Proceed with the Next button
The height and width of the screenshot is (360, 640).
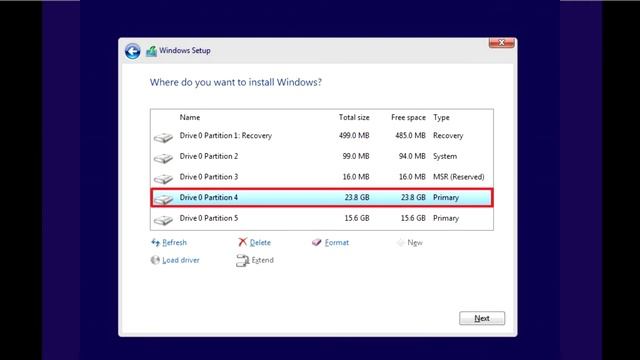pos(482,318)
